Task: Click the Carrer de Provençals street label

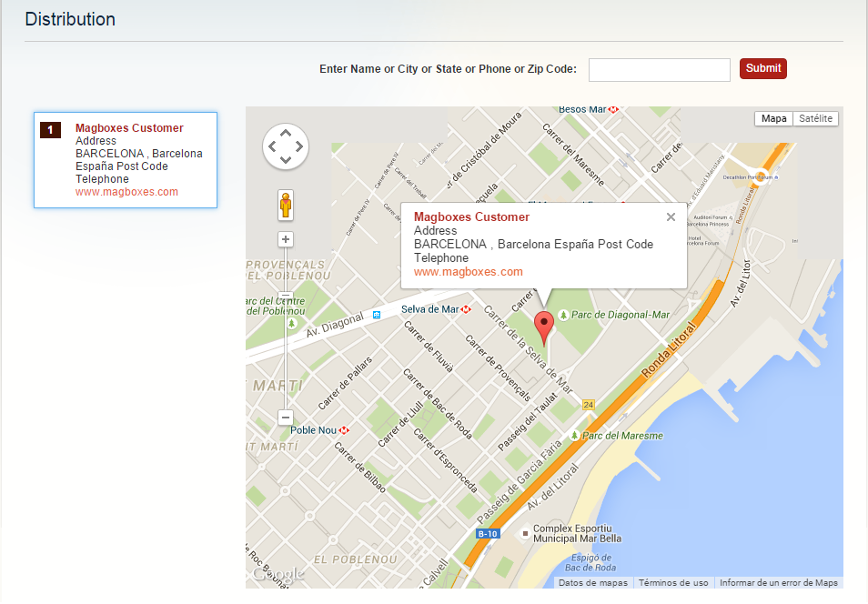Action: (499, 367)
